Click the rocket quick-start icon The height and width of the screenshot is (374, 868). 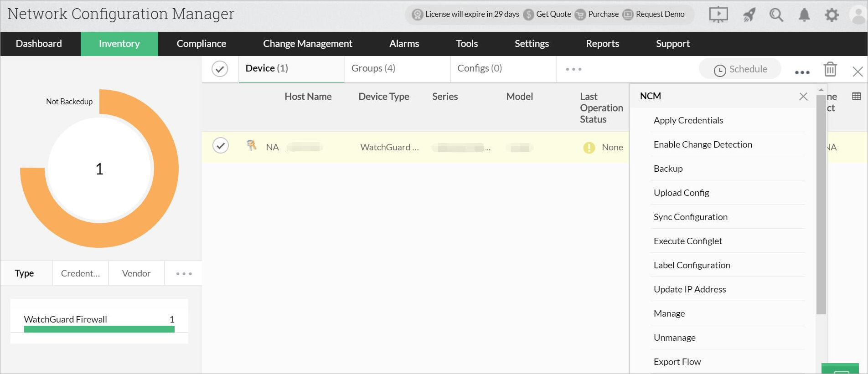click(749, 15)
